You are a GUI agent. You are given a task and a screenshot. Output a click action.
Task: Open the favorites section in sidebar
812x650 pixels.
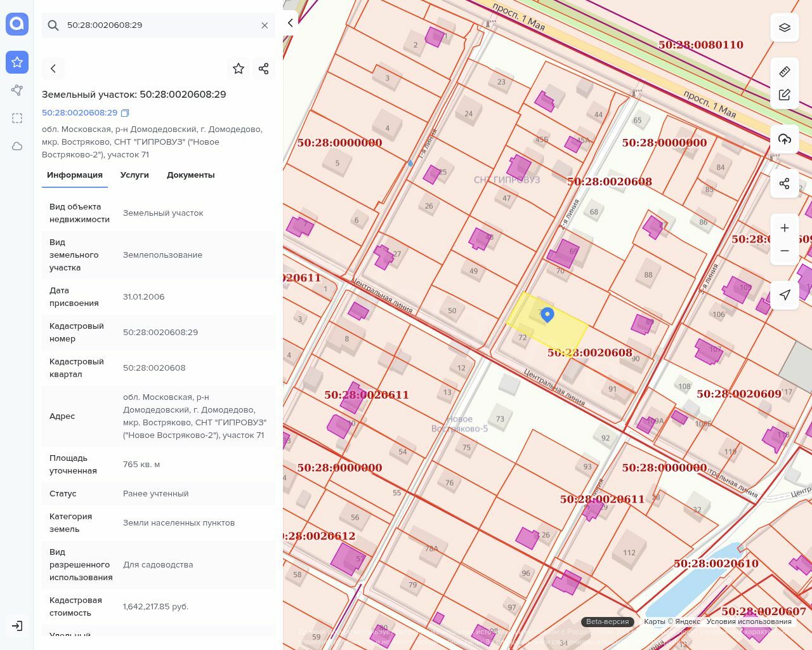coord(17,62)
